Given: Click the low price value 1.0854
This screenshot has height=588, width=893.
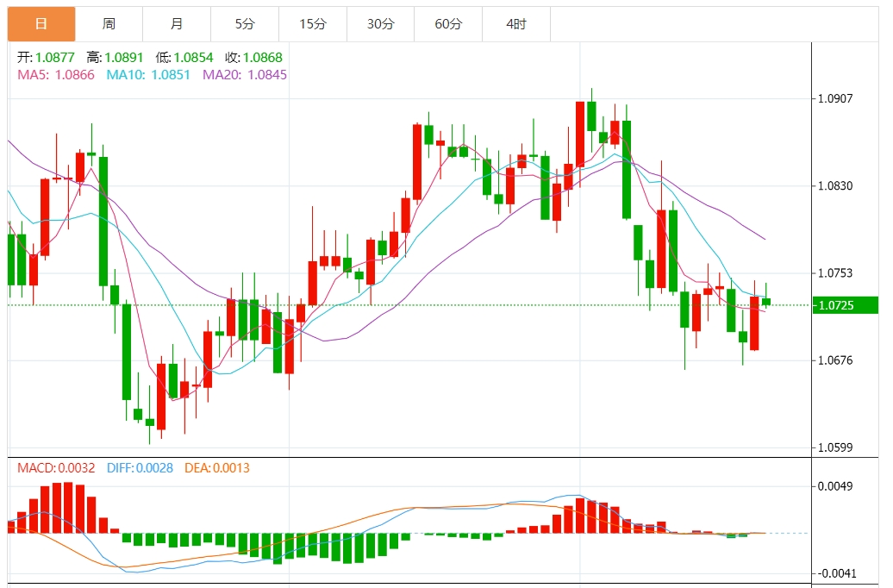Looking at the screenshot, I should [194, 58].
